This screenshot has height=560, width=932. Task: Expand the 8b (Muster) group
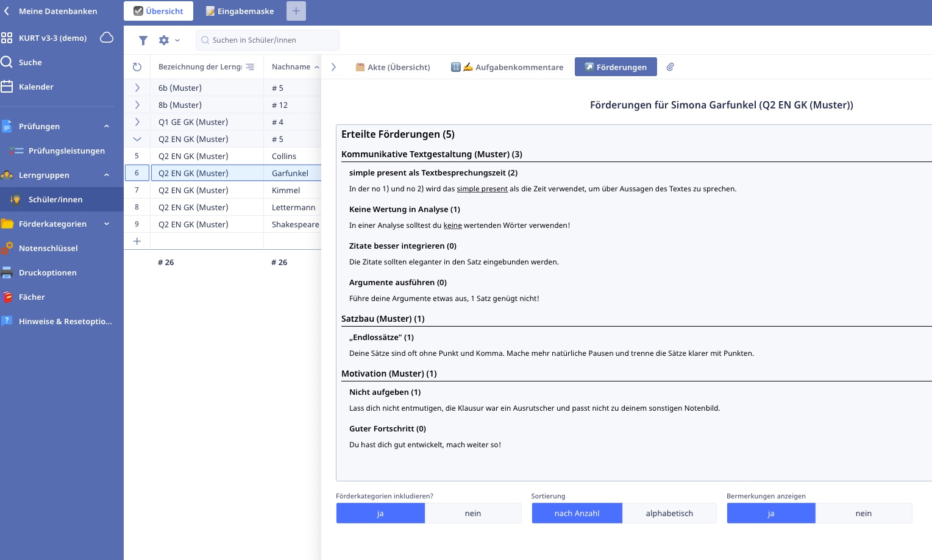[137, 105]
